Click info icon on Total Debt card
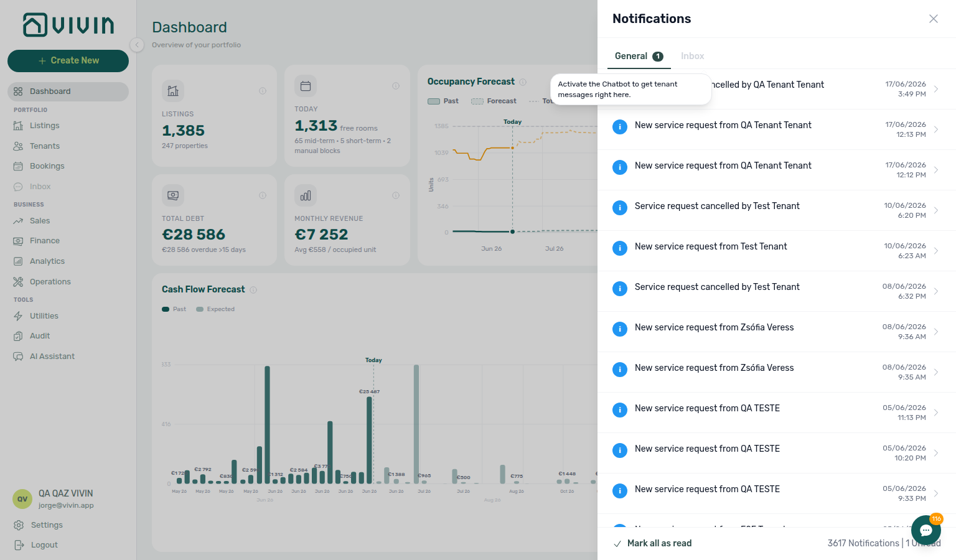This screenshot has width=956, height=560. (263, 195)
